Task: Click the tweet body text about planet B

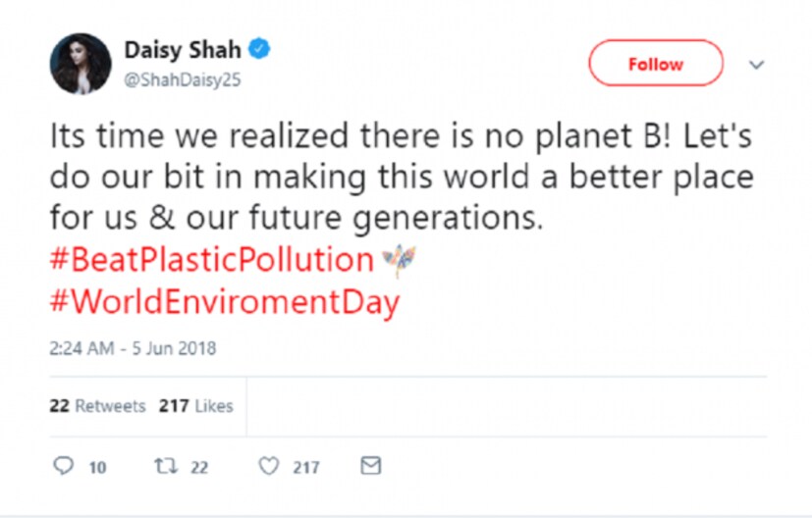Action: [401, 177]
